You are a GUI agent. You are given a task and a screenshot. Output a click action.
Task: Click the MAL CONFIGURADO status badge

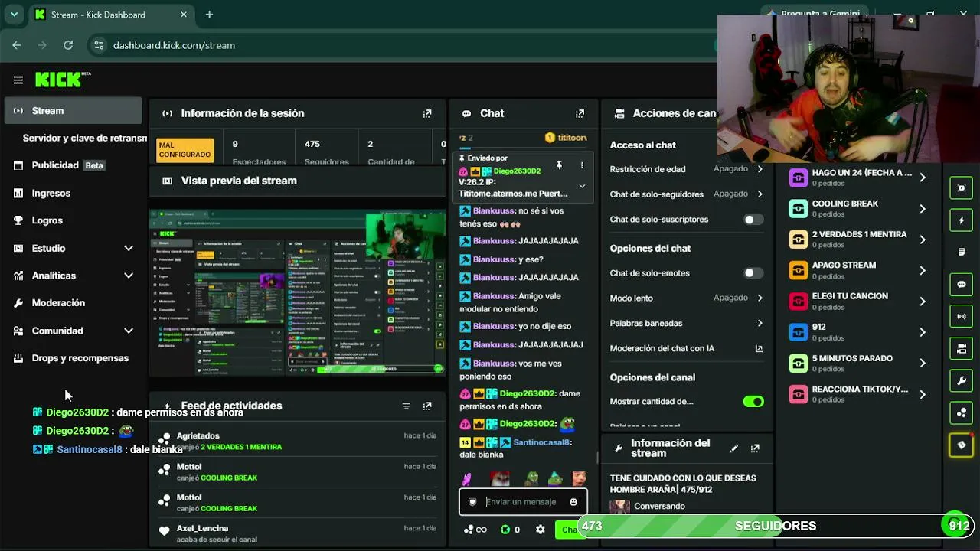[185, 149]
